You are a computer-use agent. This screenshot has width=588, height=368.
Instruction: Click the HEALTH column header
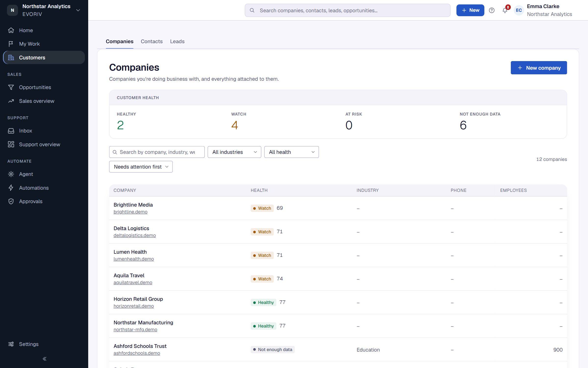[x=259, y=190]
